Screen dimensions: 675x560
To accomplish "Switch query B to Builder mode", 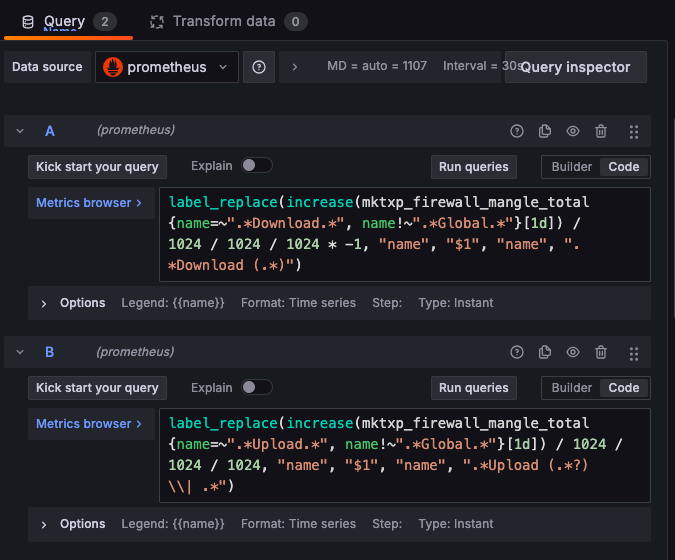I will tap(572, 388).
